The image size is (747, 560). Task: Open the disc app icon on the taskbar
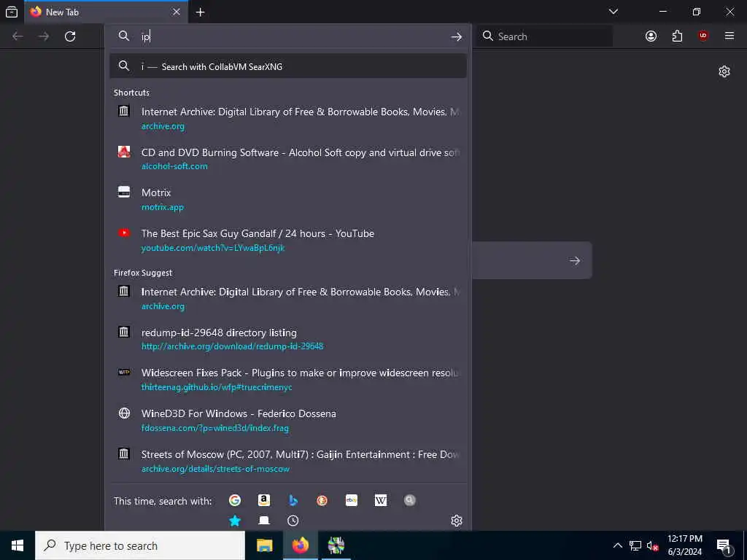click(x=336, y=545)
